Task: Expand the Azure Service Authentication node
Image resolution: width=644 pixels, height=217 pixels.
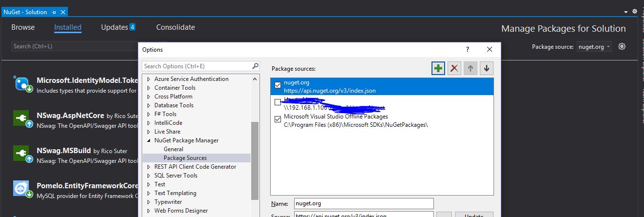Action: 149,79
